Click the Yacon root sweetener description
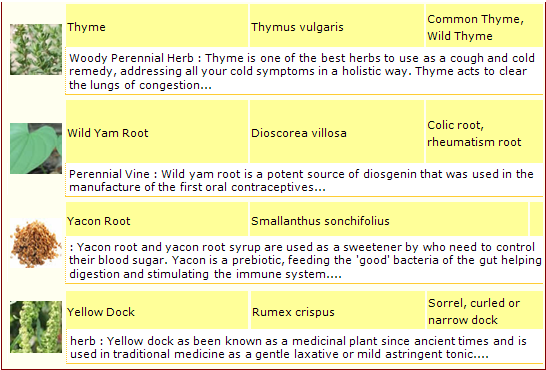This screenshot has width=546, height=370. (x=304, y=260)
